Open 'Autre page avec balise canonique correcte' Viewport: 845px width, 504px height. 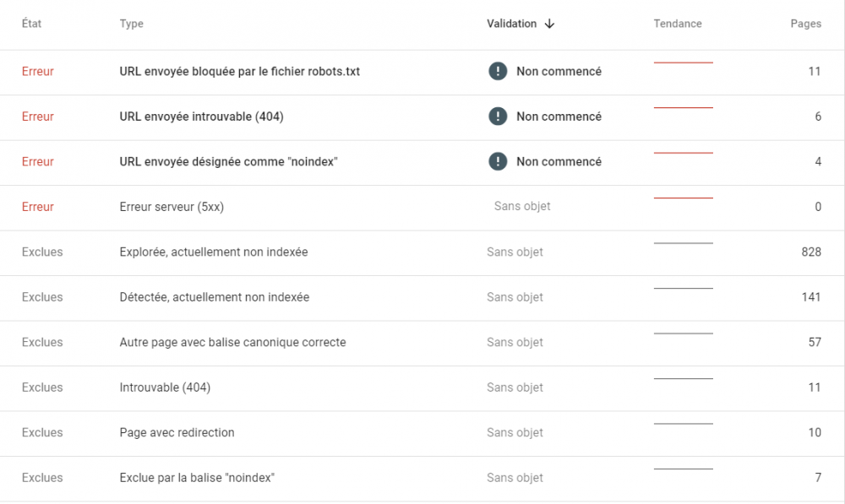[232, 342]
